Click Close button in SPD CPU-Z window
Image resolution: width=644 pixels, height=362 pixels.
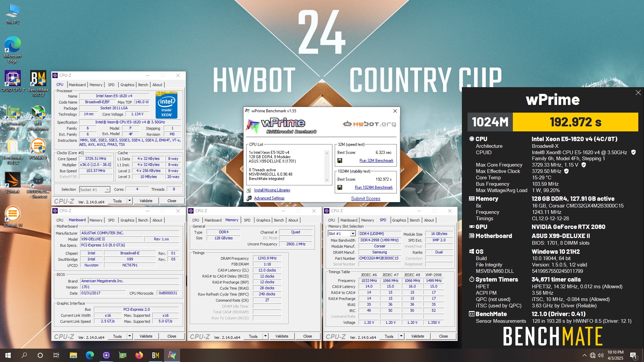(443, 336)
